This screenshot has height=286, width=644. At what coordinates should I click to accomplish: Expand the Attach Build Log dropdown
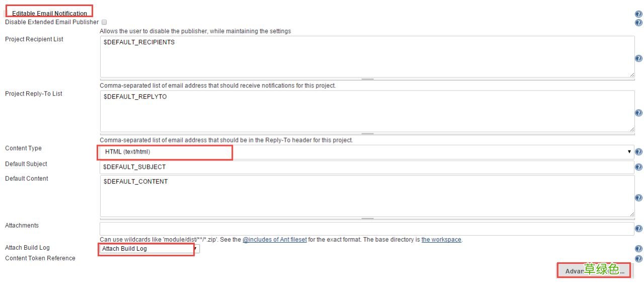pyautogui.click(x=149, y=249)
